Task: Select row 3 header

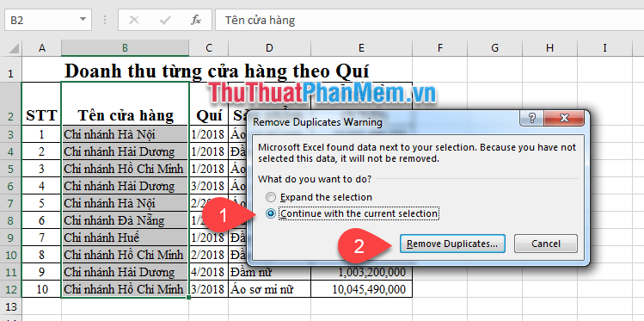Action: coord(10,134)
